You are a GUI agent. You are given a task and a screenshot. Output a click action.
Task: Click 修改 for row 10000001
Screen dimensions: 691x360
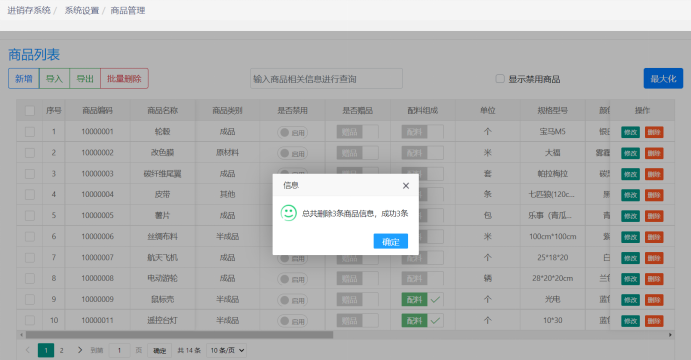tap(630, 132)
